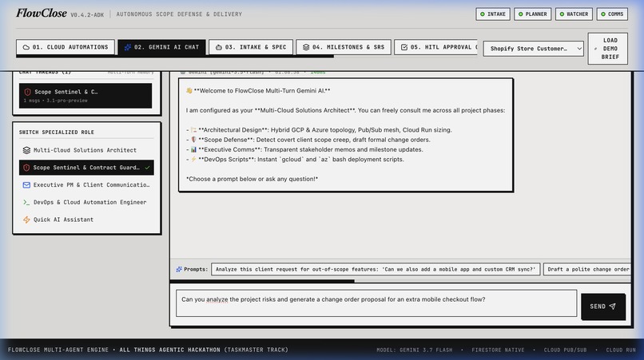Click the green status dot on COMMS
644x360 pixels.
coord(603,14)
